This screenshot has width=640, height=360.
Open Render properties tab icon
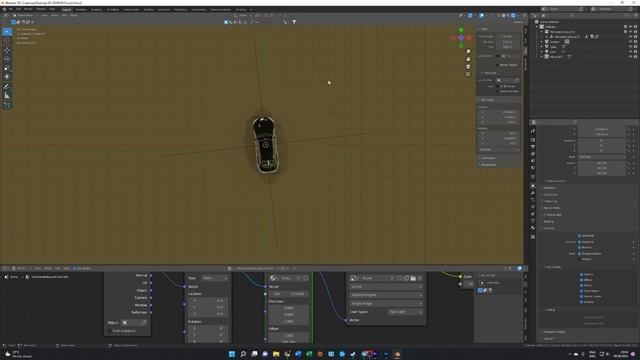pos(533,140)
